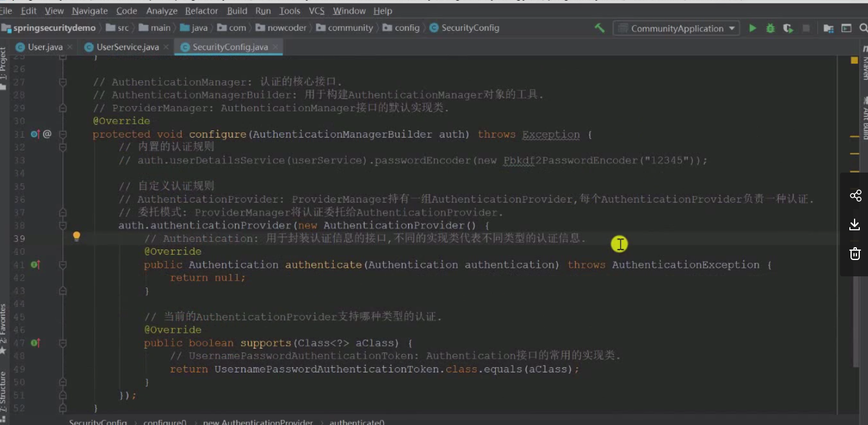Collapse authenticate method fold on line 41
868x425 pixels.
pyautogui.click(x=62, y=265)
